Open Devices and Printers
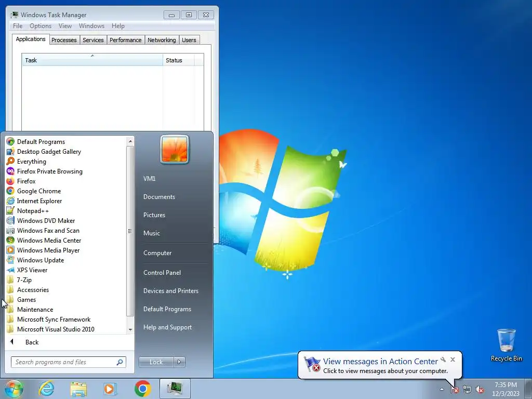This screenshot has height=399, width=532. (170, 291)
